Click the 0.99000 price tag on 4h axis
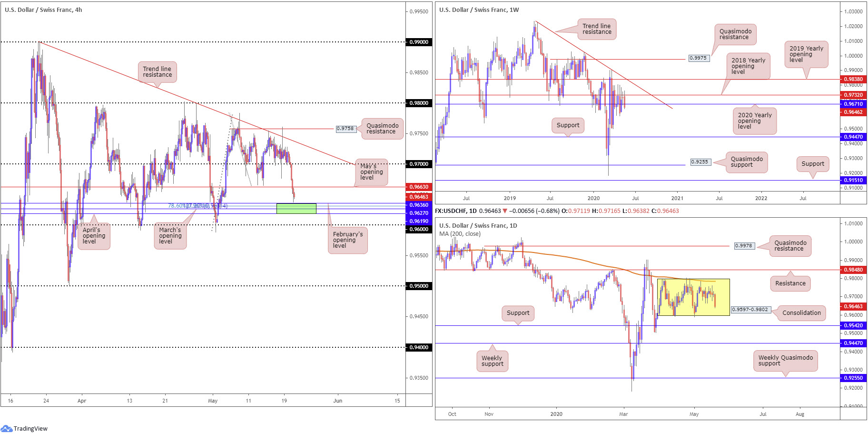 pyautogui.click(x=419, y=42)
